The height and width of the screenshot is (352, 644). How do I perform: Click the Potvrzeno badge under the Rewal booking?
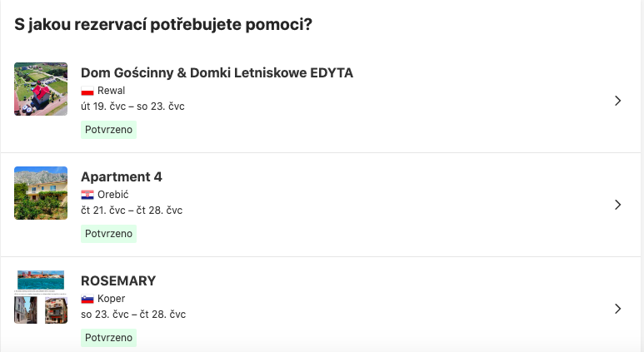tap(108, 130)
